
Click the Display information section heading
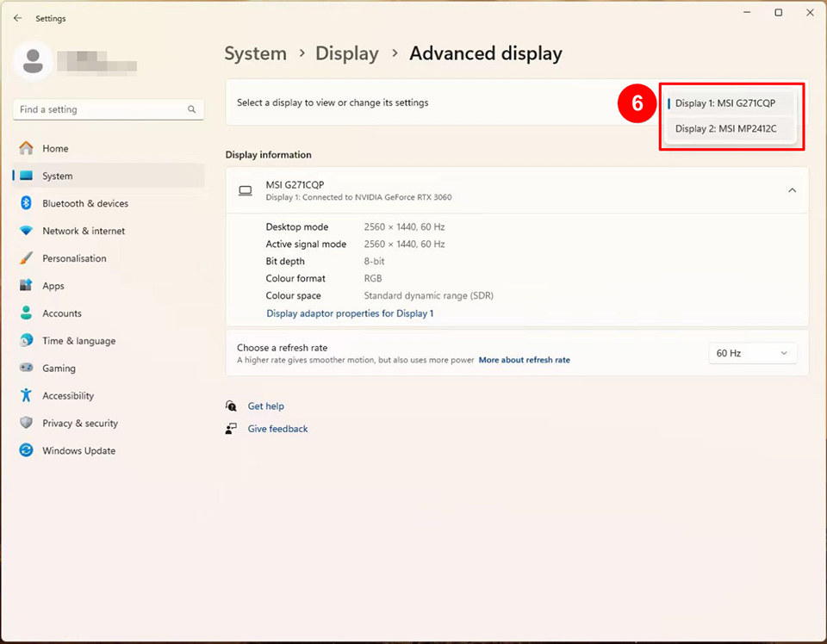269,154
